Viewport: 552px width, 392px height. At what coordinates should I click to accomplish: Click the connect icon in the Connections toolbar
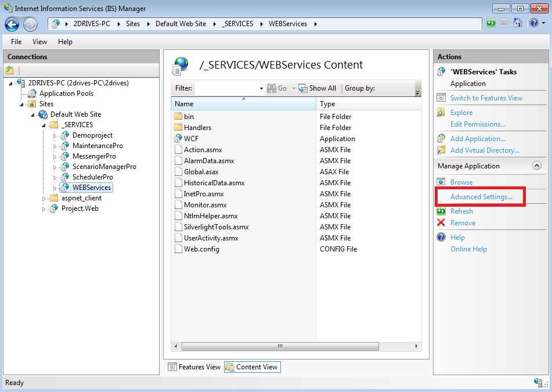[x=10, y=70]
